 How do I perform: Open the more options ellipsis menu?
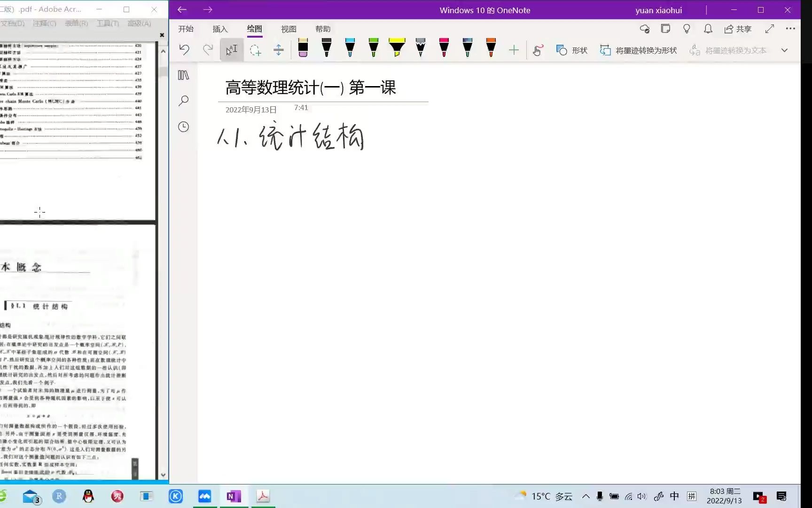[791, 29]
